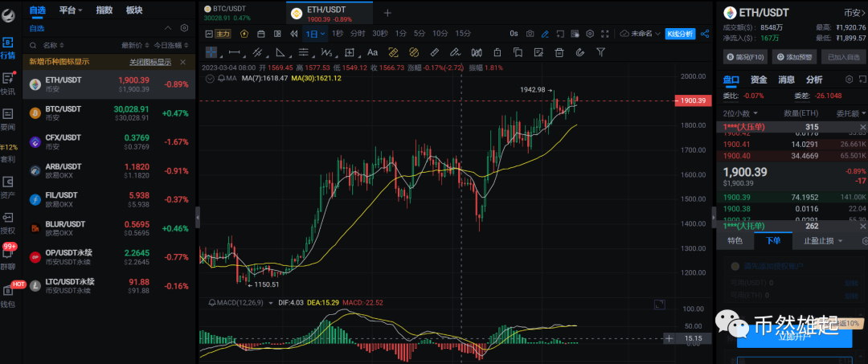Open the 快讯 news sidebar item

tap(8, 84)
